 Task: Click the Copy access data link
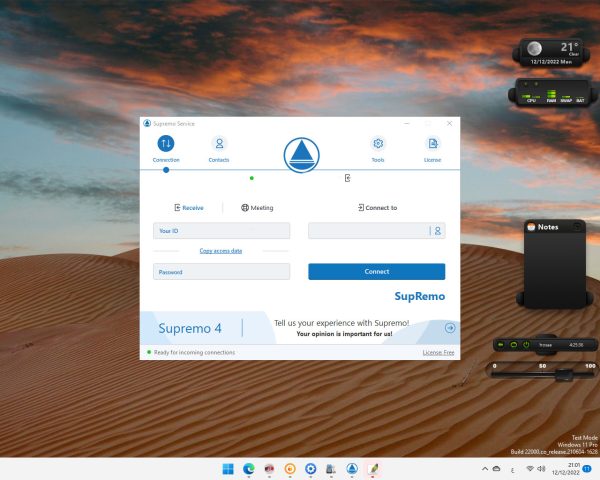(221, 251)
